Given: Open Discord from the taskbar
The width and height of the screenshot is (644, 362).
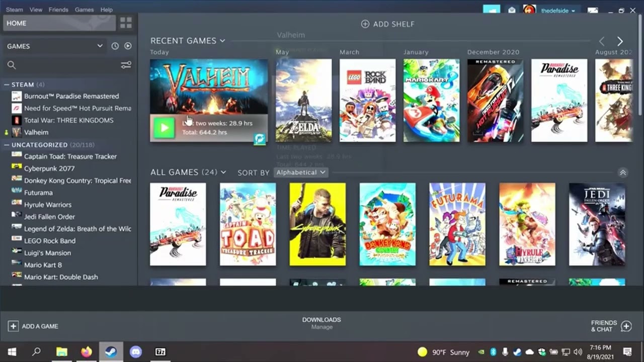Looking at the screenshot, I should coord(136,352).
